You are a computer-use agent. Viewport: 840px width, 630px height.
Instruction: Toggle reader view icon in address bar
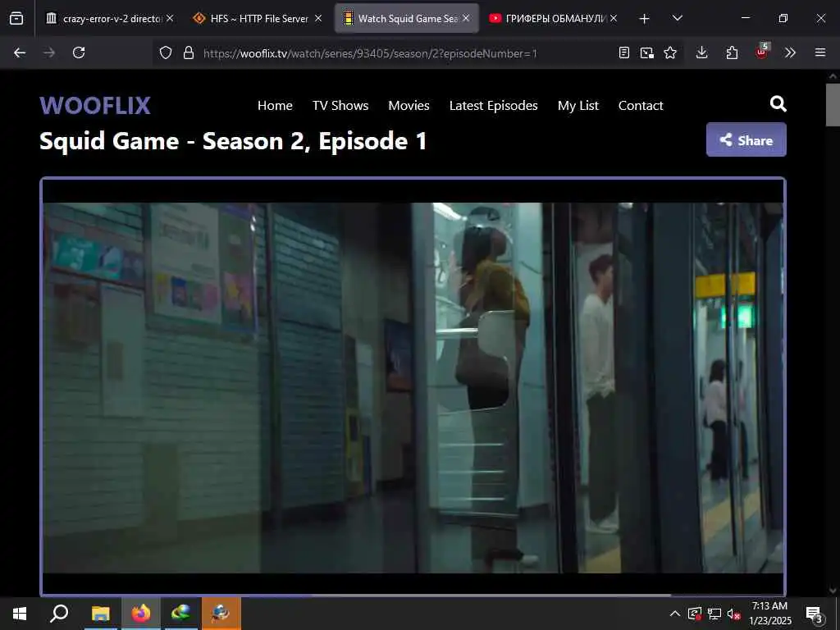[623, 52]
